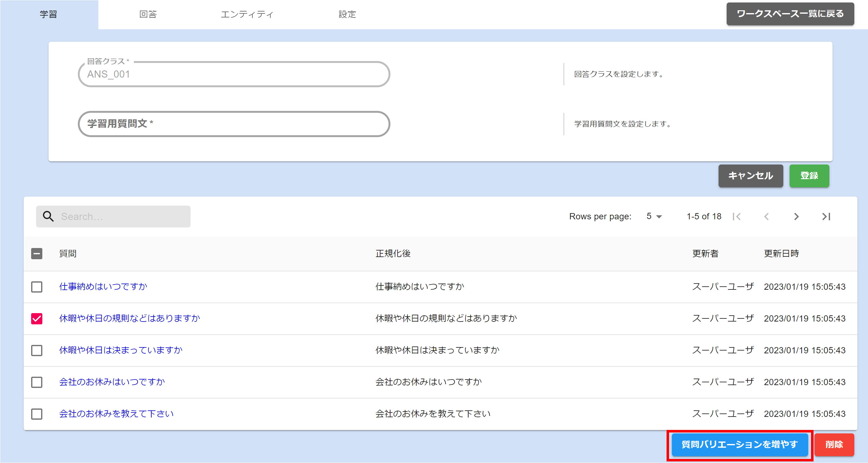Go to first page of table
Image resolution: width=868 pixels, height=463 pixels.
point(737,216)
